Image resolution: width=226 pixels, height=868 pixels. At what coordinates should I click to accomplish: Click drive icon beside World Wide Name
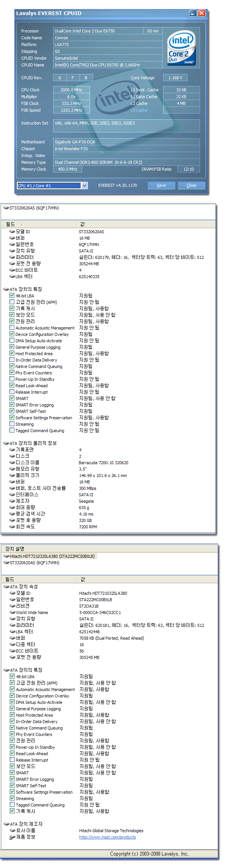pyautogui.click(x=12, y=613)
